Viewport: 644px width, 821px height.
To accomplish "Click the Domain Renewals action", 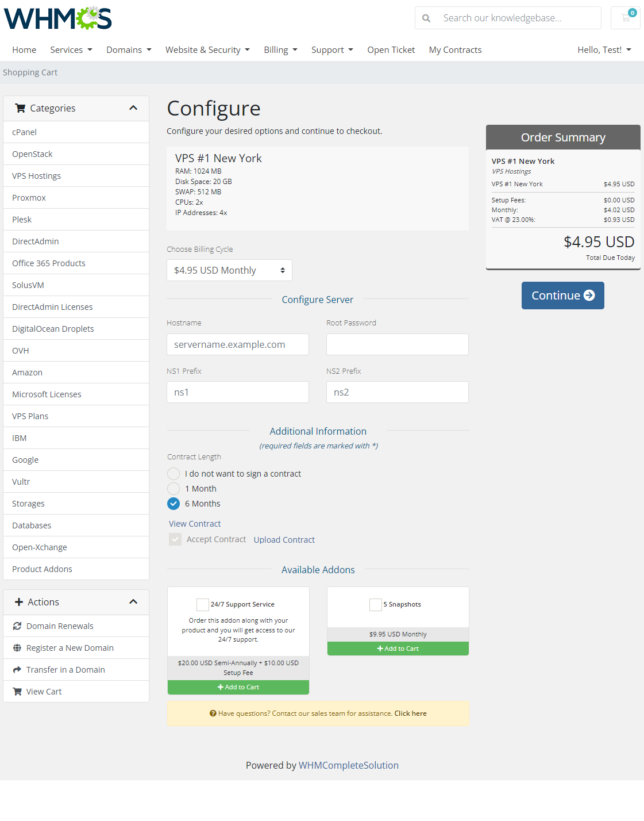I will point(76,626).
